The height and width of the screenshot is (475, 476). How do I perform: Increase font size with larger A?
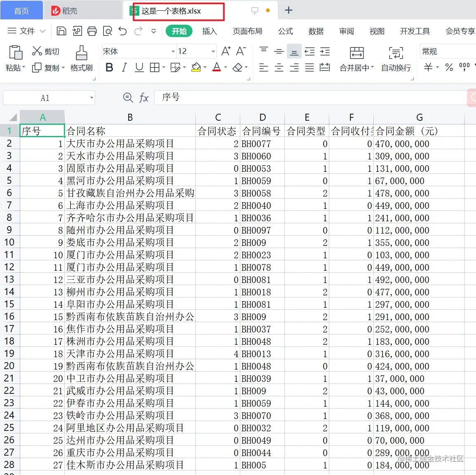point(226,51)
